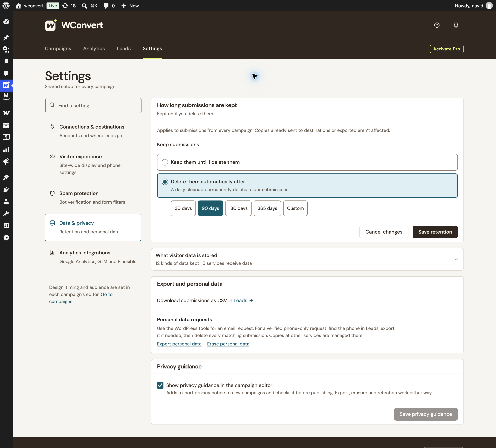496x448 pixels.
Task: Open the Analytics tab
Action: point(94,48)
